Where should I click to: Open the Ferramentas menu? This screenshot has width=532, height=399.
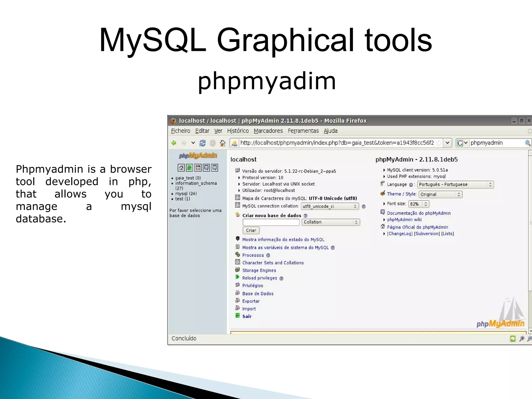[303, 131]
